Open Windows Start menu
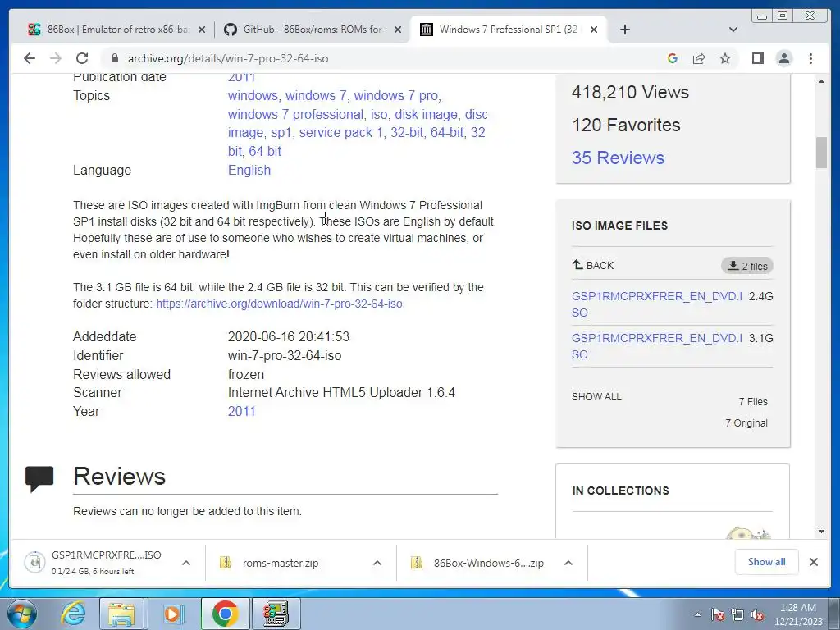 pyautogui.click(x=22, y=614)
